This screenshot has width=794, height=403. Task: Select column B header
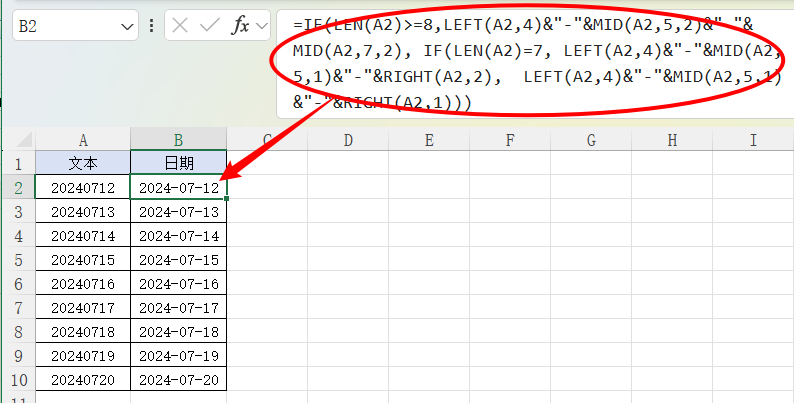point(178,140)
